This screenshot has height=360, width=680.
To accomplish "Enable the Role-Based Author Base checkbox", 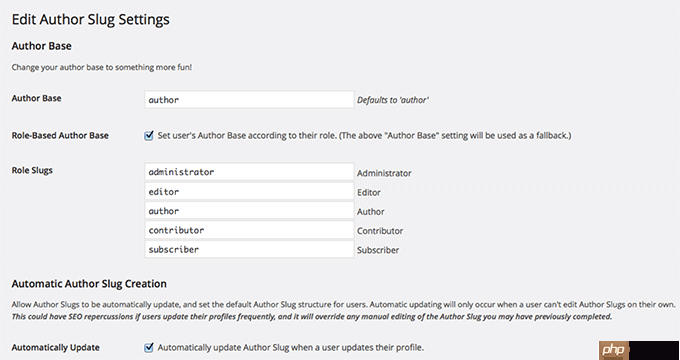I will click(149, 136).
